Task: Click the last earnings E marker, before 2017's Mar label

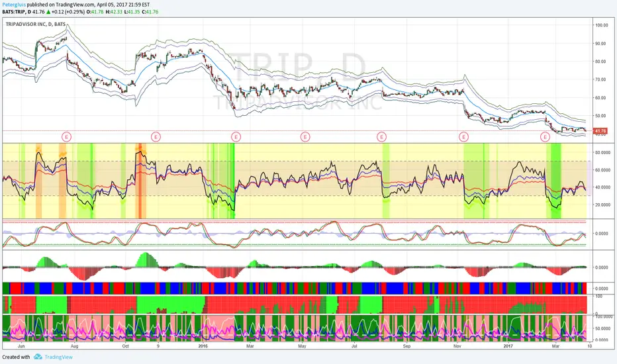Action: [x=545, y=137]
